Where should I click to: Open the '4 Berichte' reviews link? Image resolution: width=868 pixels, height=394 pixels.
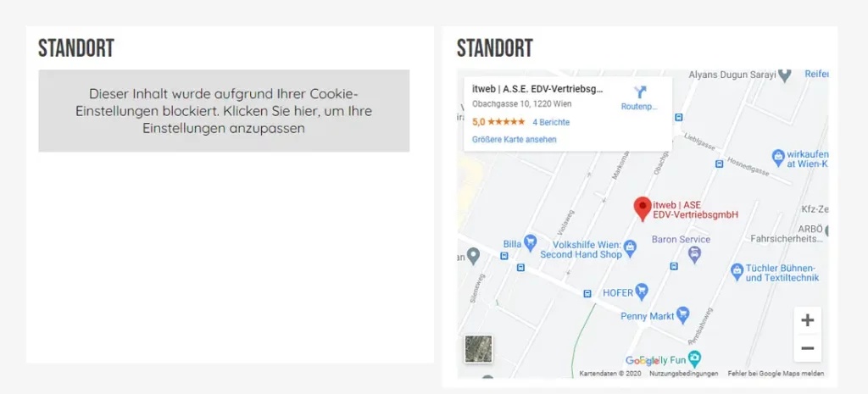(551, 122)
